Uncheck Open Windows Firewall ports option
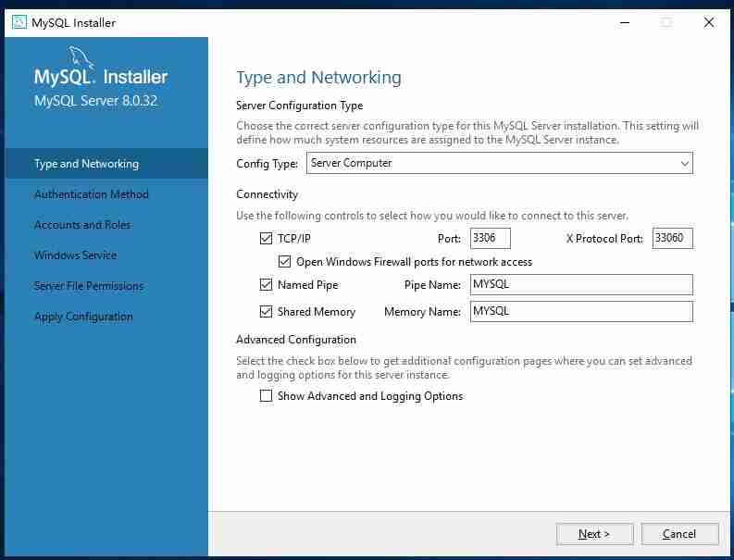The width and height of the screenshot is (734, 560). (285, 262)
